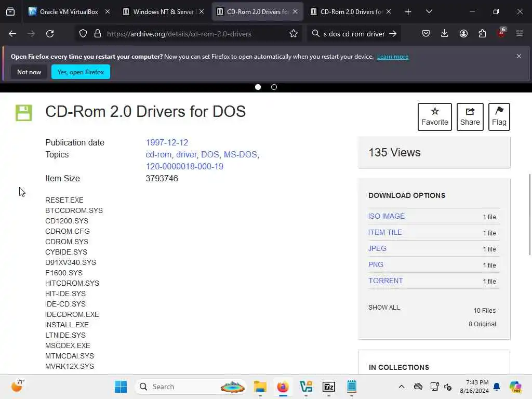Open clock showing 7:43 PM

(x=474, y=387)
